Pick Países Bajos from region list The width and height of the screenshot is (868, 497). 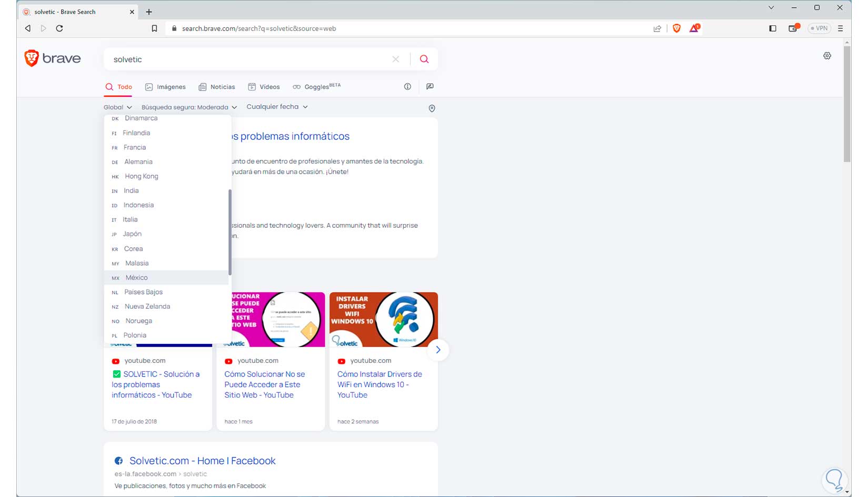click(x=167, y=292)
